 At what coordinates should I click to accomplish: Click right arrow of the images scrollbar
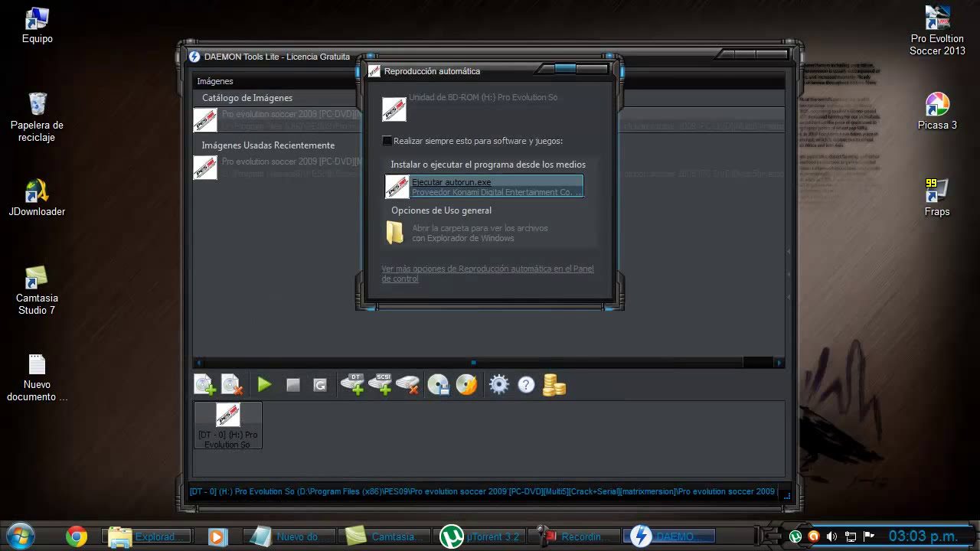click(779, 363)
